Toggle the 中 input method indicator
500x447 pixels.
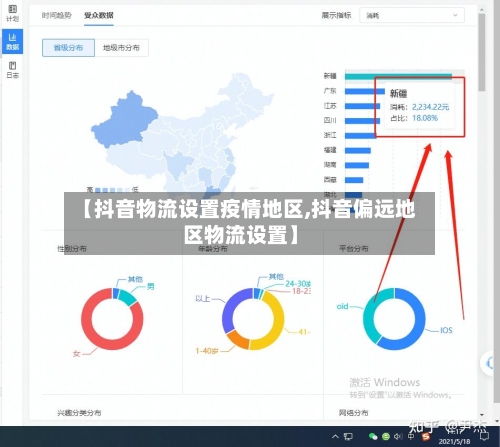pos(411,436)
